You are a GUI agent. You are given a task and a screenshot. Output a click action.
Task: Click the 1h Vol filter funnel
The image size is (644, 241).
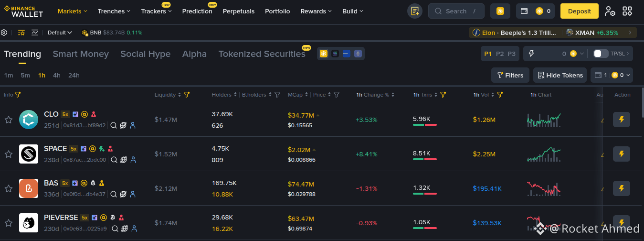coord(500,95)
